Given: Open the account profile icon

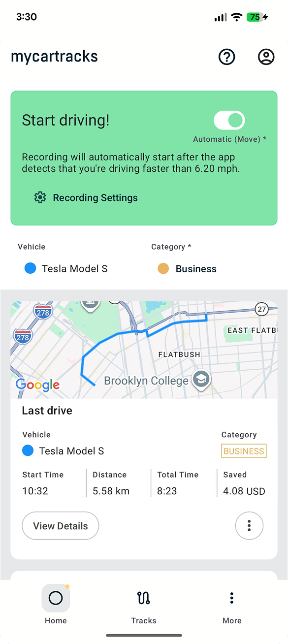Looking at the screenshot, I should click(266, 57).
